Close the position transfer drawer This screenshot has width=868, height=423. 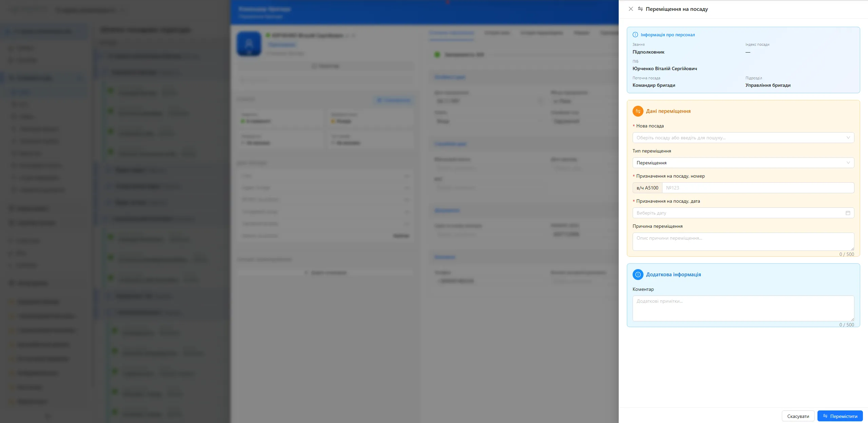631,9
